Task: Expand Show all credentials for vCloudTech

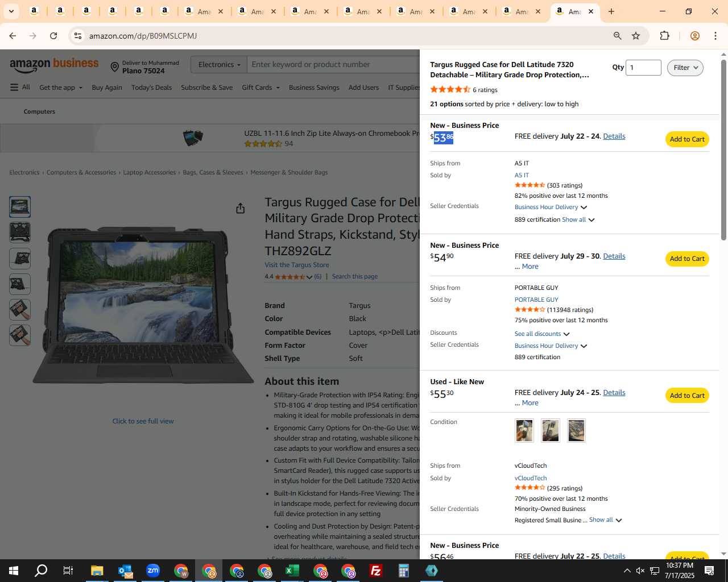Action: pos(605,520)
